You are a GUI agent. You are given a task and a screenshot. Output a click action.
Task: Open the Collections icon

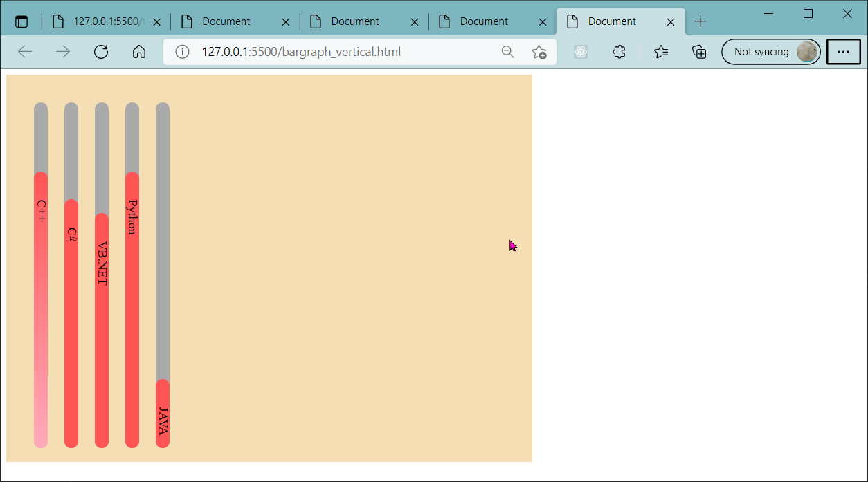click(699, 52)
